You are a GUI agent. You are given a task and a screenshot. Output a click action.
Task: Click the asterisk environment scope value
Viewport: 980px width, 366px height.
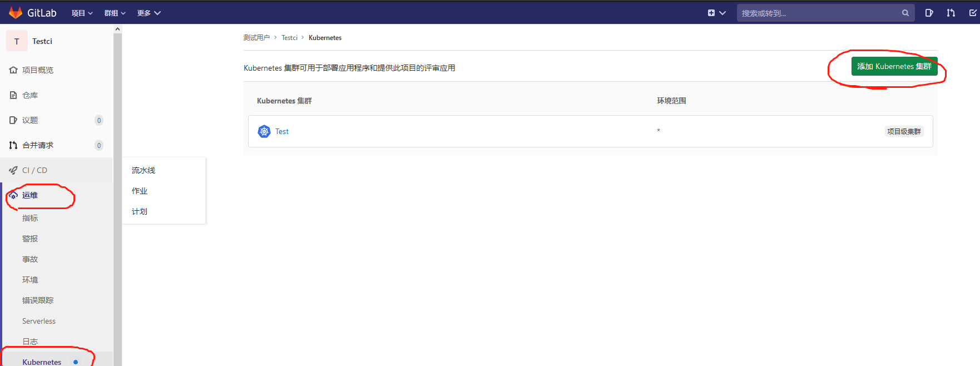[x=659, y=131]
